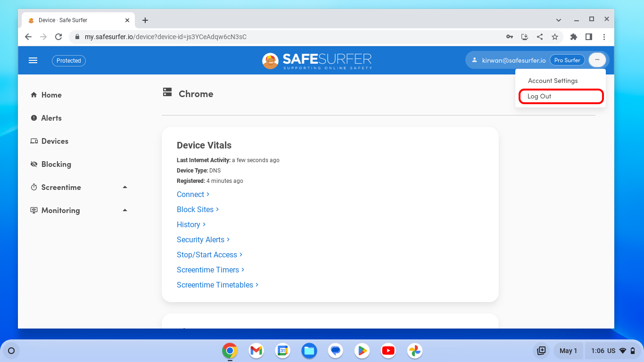Viewport: 644px width, 362px height.
Task: Open the Connect link
Action: click(193, 194)
